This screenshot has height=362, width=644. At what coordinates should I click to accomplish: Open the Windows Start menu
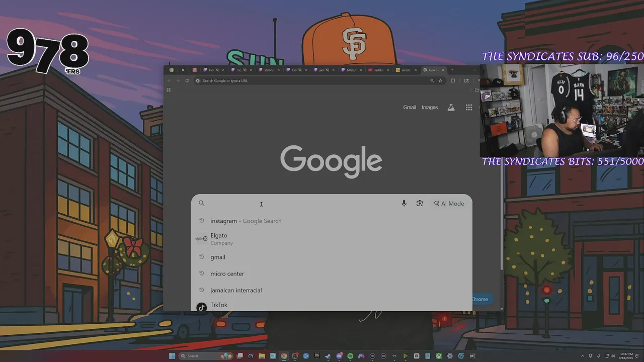pos(172,356)
